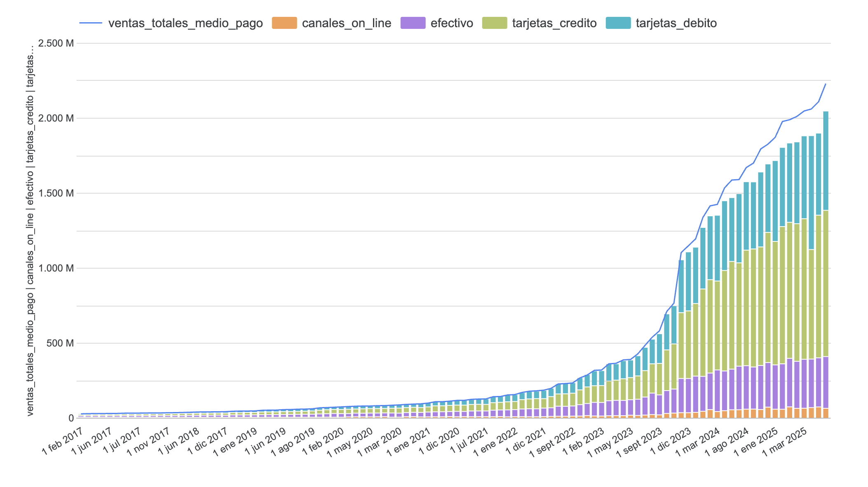Toggle the efectivo series via its legend entry

tap(451, 23)
